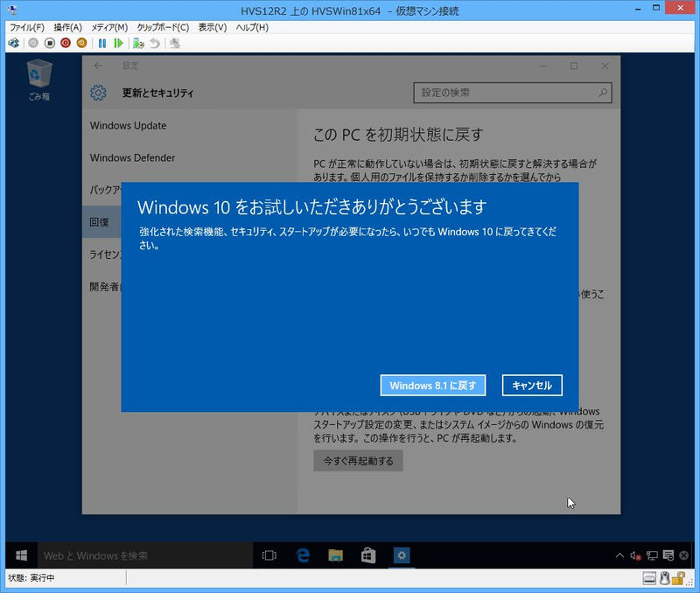Select Windows Update in the Settings sidebar
This screenshot has height=593, width=700.
[128, 126]
